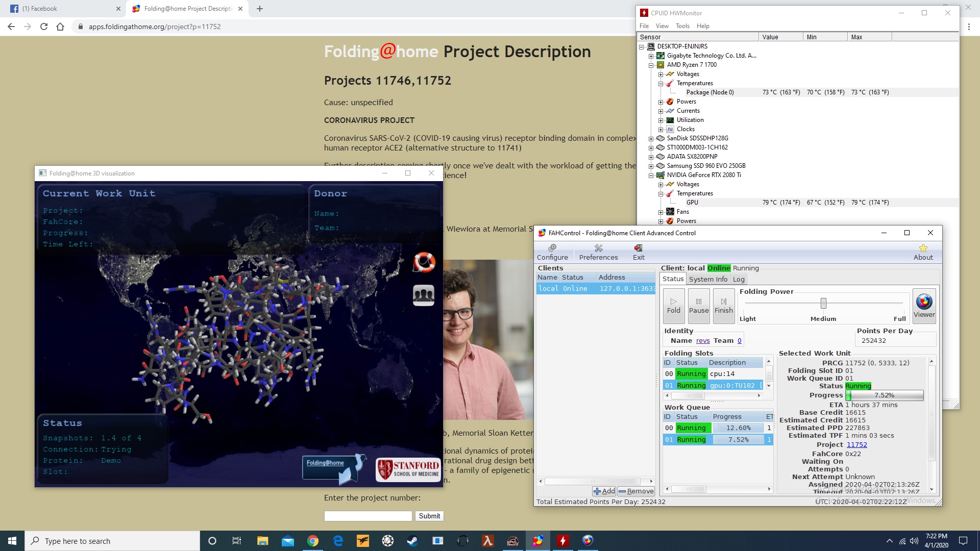Screen dimensions: 980x551
Task: Expand the Clocks node under Ryzen
Action: tap(661, 130)
